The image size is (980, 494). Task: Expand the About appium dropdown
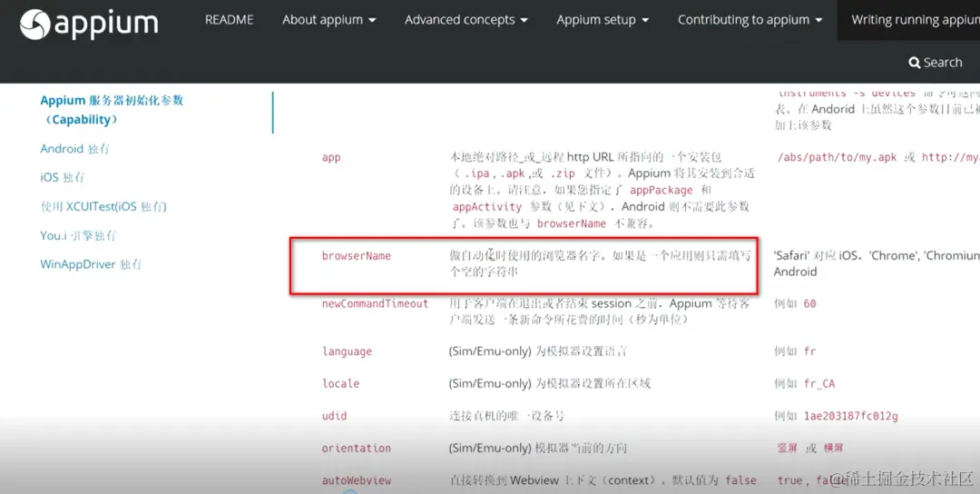pos(328,20)
